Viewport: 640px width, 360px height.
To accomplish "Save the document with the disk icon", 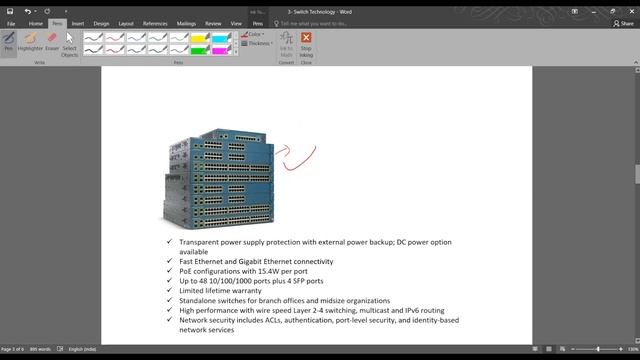I will coord(10,11).
